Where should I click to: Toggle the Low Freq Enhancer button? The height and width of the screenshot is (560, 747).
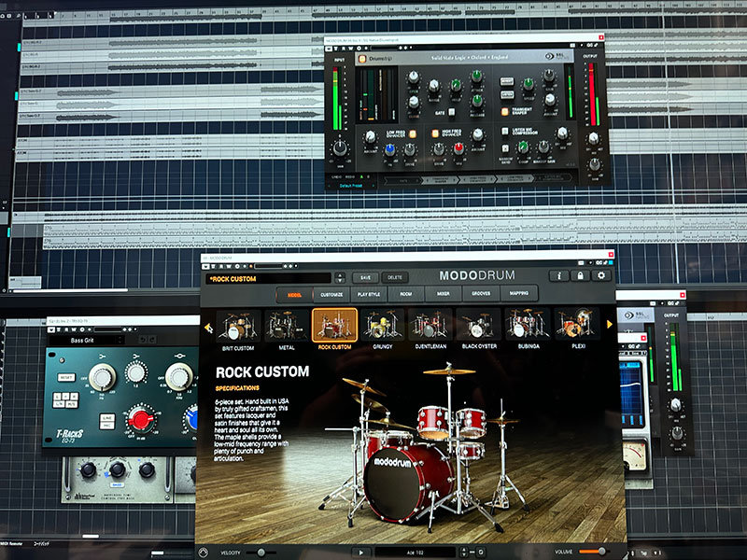[x=413, y=133]
